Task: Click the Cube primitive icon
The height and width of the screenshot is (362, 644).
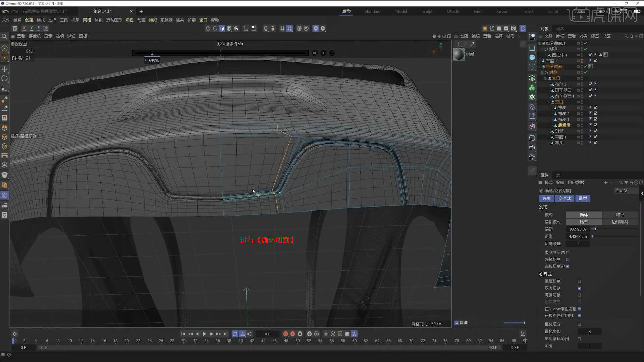Action: (x=532, y=57)
